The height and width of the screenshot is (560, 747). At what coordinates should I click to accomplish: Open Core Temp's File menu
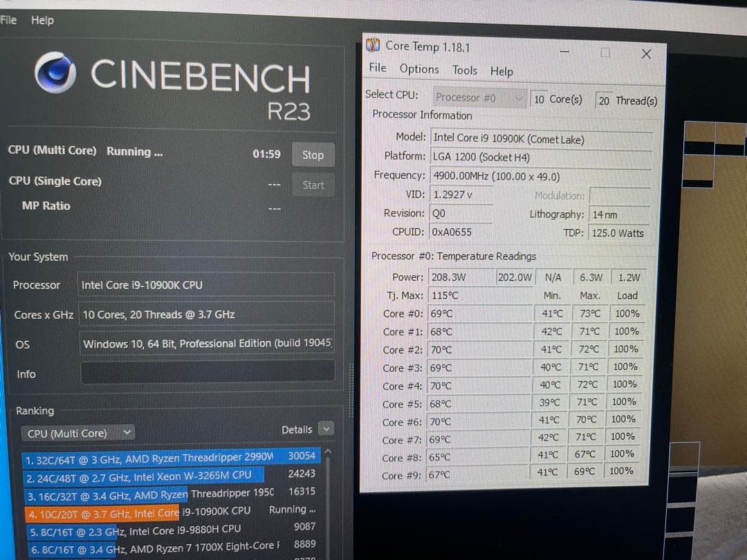coord(377,69)
